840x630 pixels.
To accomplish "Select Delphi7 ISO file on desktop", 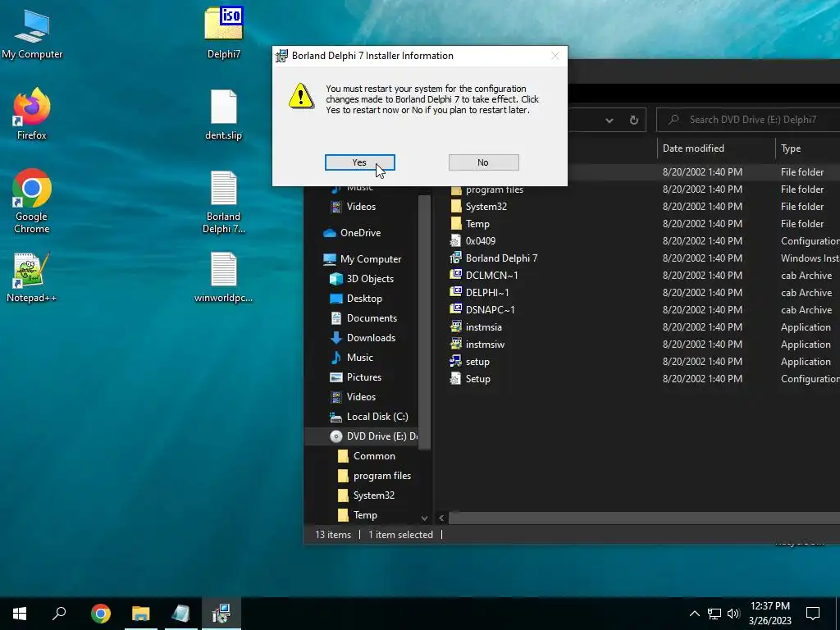I will coord(223,34).
